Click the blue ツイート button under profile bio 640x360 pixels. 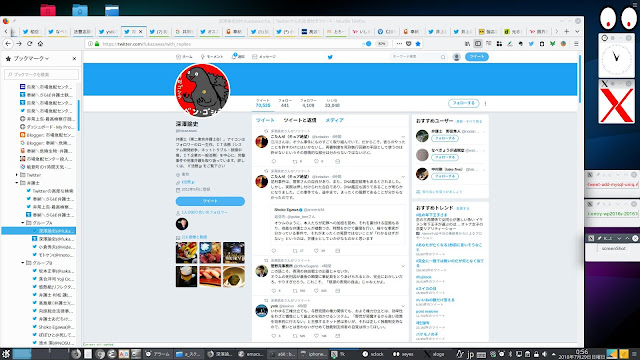tap(210, 201)
